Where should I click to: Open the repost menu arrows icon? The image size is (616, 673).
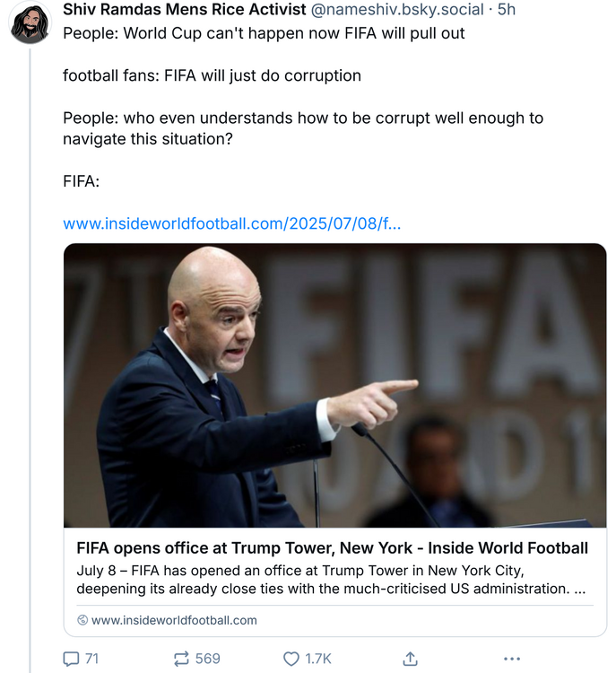tap(180, 659)
